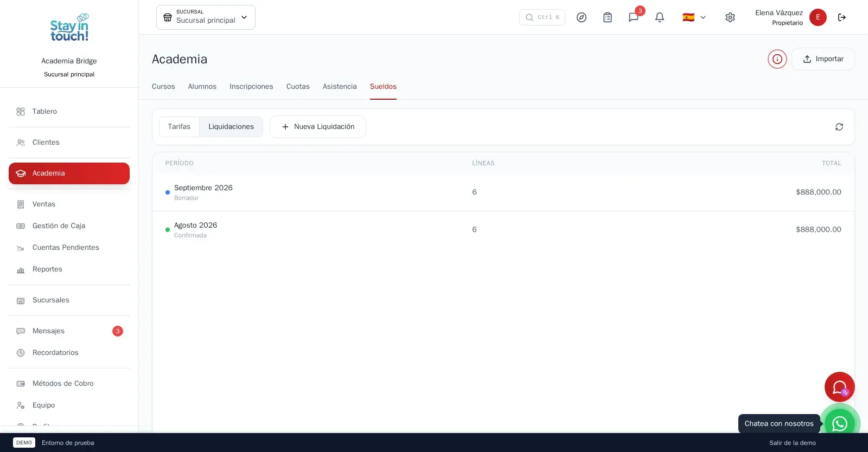Open the Agosto 2026 liquidación row
This screenshot has height=452, width=868.
[x=503, y=230]
